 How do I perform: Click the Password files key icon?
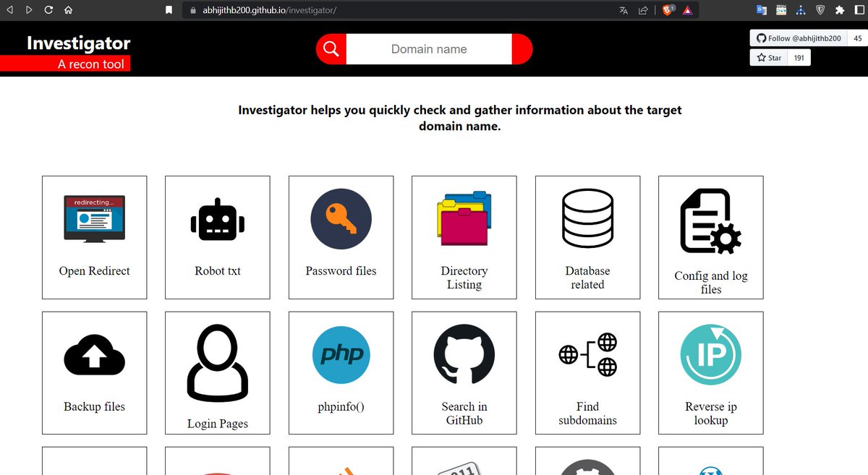tap(341, 218)
